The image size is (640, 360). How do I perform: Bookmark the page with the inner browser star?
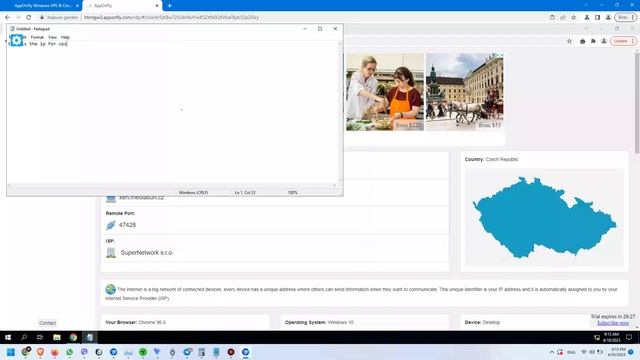click(569, 41)
